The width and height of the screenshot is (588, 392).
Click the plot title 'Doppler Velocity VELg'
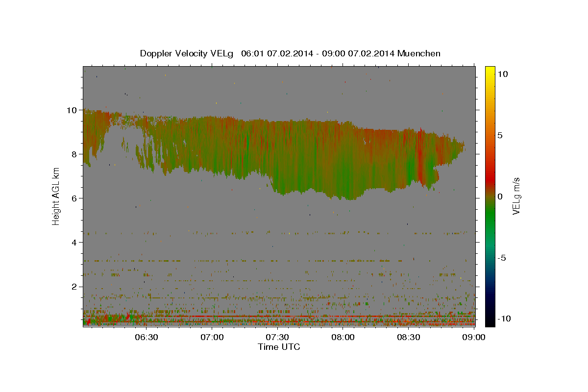186,53
